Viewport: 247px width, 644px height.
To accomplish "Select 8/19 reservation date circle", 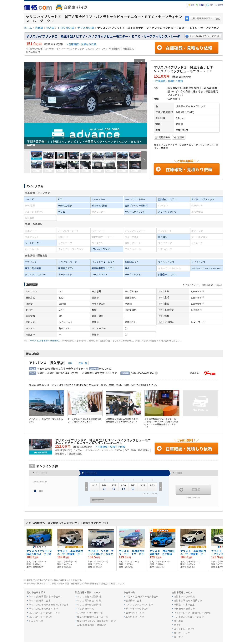I will pos(114,489).
